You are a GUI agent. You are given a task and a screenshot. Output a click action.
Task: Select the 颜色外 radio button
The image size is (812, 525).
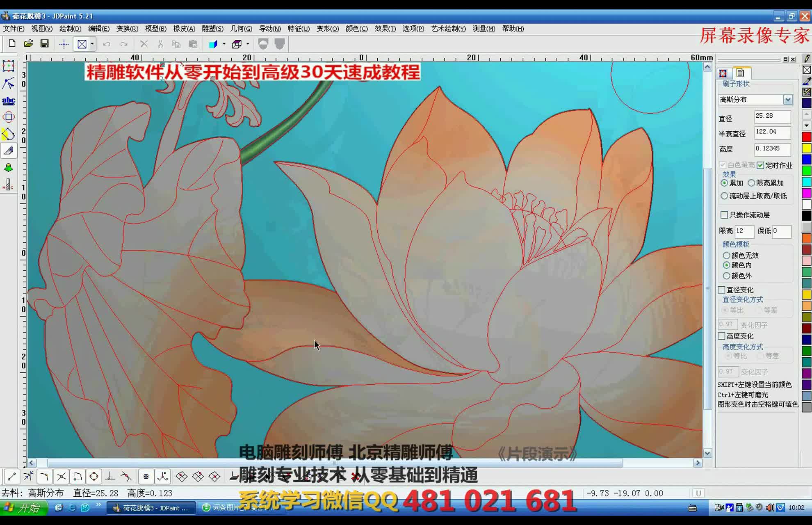tap(726, 276)
